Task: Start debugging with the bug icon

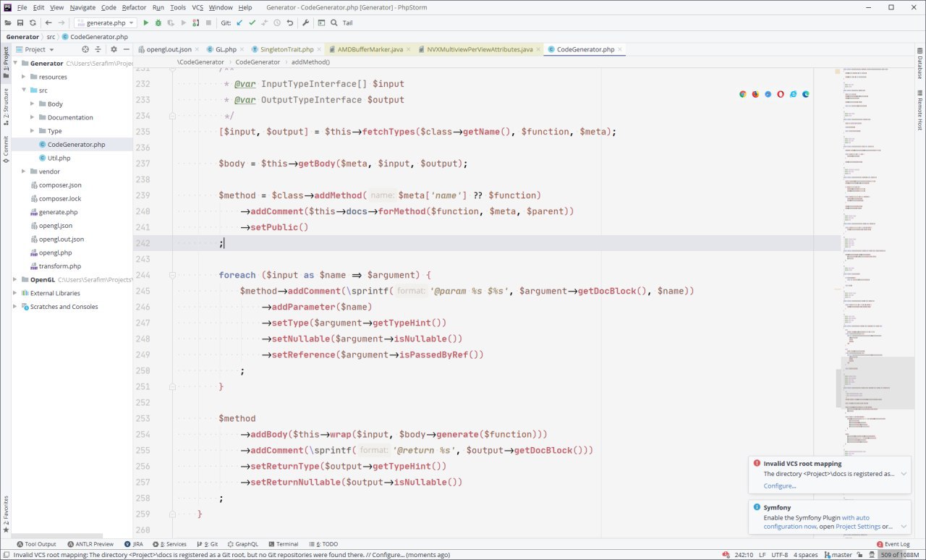Action: pos(158,22)
